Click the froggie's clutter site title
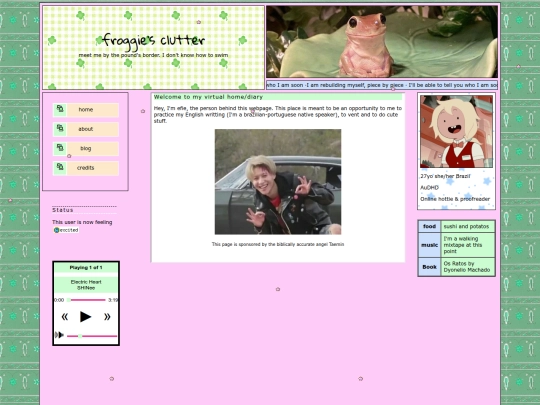This screenshot has height=405, width=540. coord(154,41)
